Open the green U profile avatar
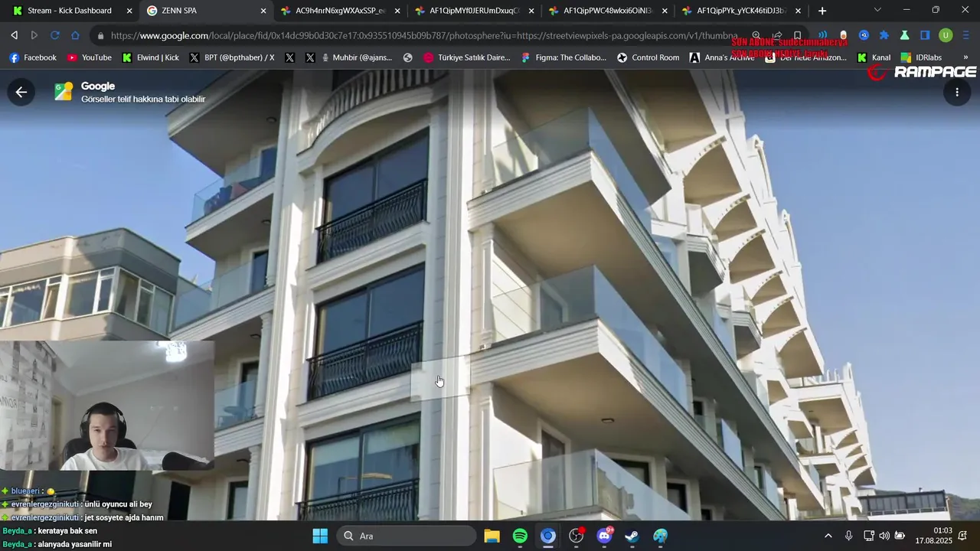The height and width of the screenshot is (551, 980). [946, 35]
